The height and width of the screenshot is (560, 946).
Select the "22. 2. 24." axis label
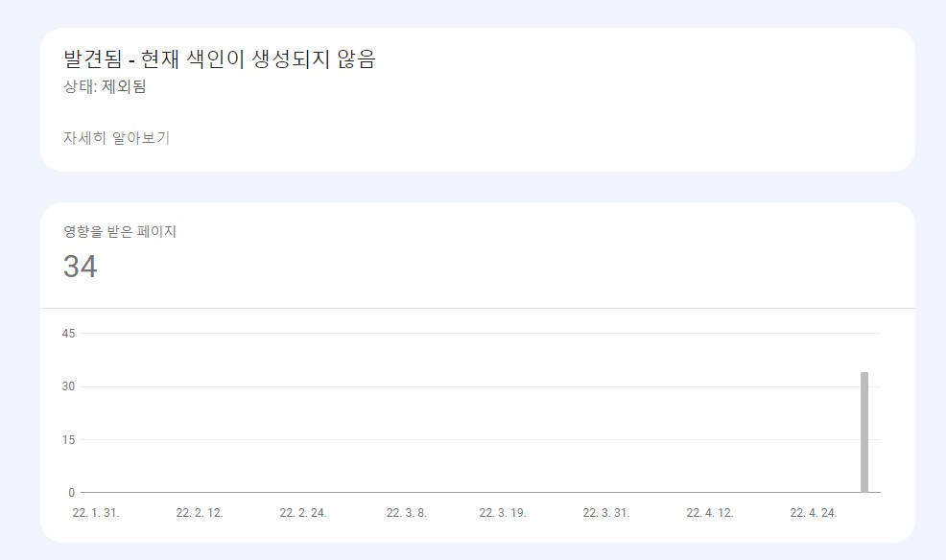302,514
